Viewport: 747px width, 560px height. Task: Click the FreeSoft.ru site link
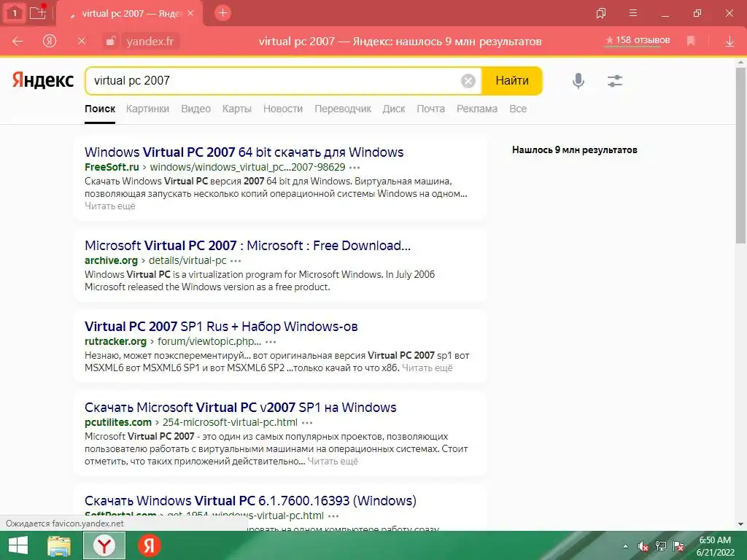(112, 167)
